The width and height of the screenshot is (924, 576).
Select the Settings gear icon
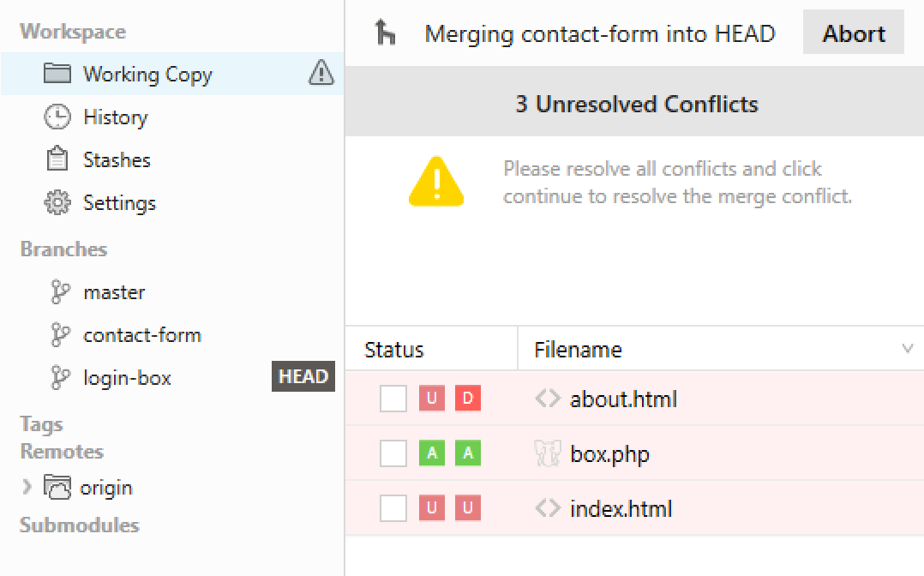[57, 203]
